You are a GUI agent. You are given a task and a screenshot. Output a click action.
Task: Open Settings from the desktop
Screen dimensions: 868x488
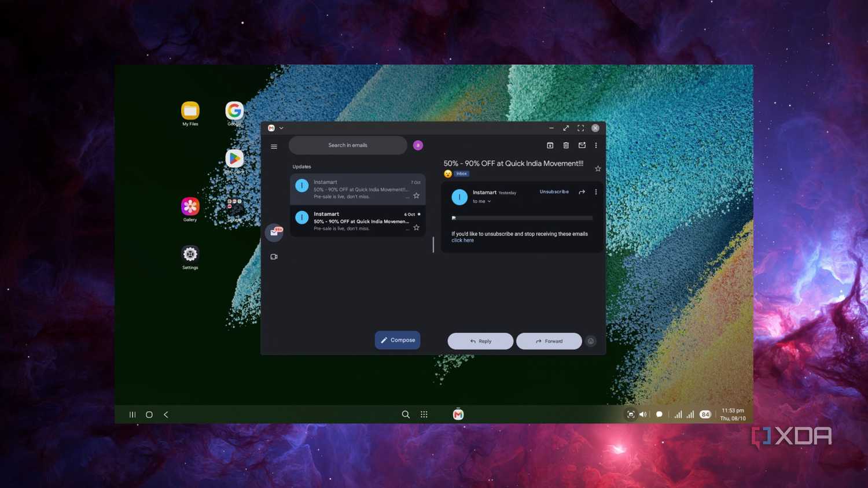(190, 257)
